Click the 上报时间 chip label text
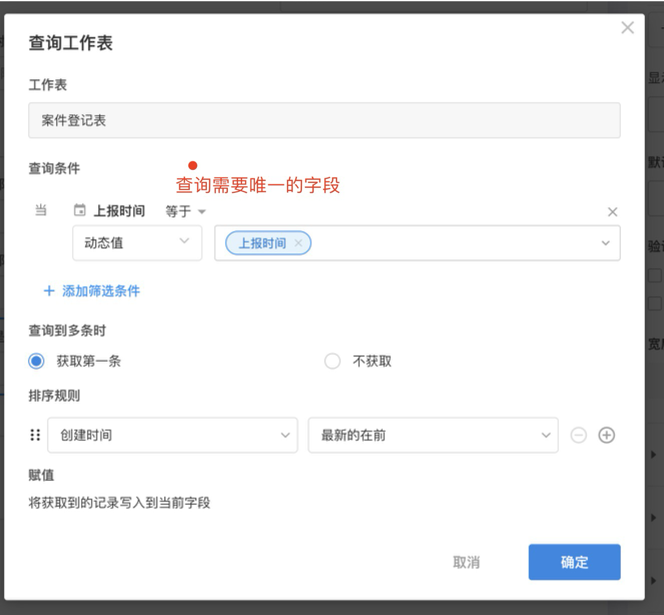The height and width of the screenshot is (615, 664). (x=263, y=243)
